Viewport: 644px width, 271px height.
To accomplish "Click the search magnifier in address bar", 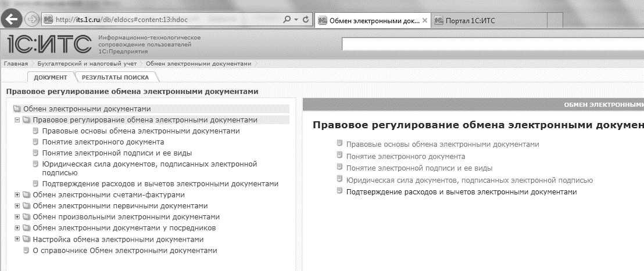I will [x=287, y=20].
